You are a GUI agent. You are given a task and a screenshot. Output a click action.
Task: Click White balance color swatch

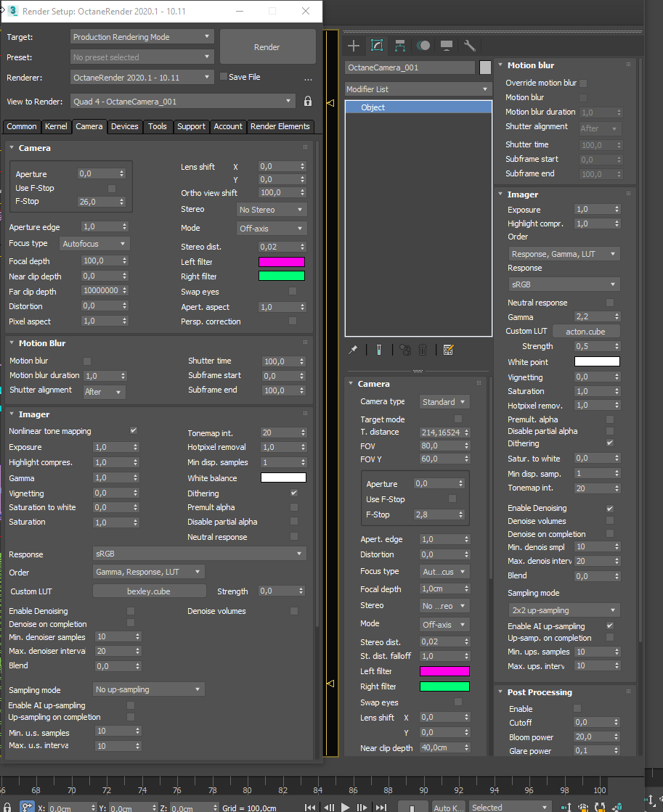click(x=283, y=477)
